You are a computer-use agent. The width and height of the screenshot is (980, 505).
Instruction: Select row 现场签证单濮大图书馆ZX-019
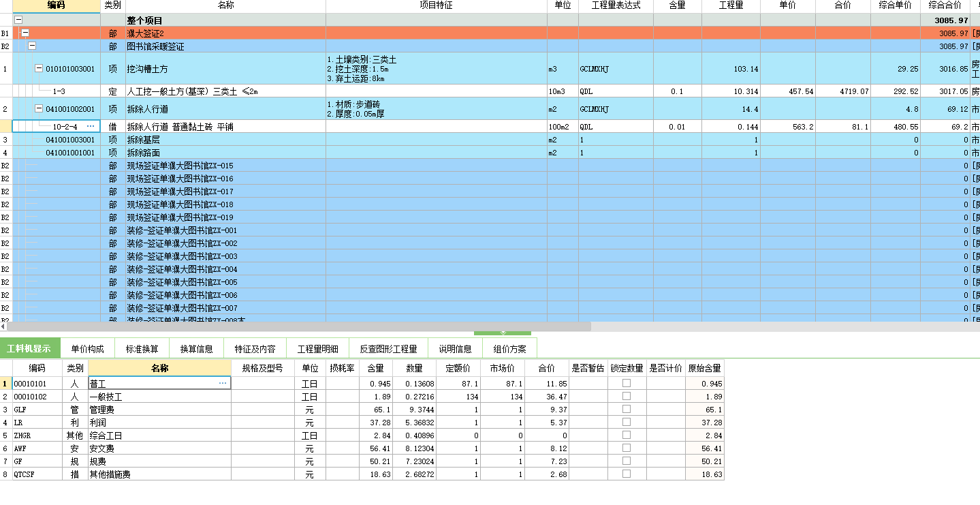coord(490,217)
